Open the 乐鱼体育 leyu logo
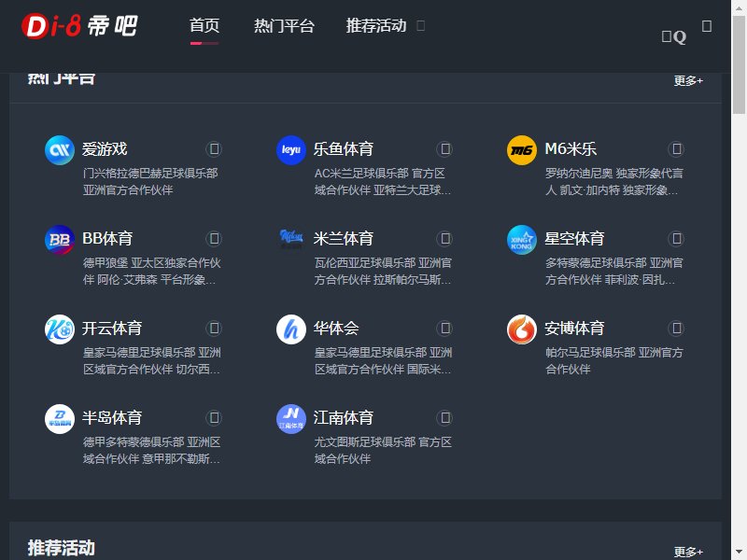 [x=291, y=150]
